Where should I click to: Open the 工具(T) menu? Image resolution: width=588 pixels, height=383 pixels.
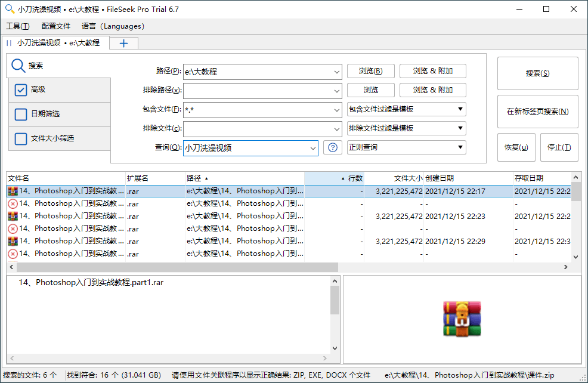[18, 26]
